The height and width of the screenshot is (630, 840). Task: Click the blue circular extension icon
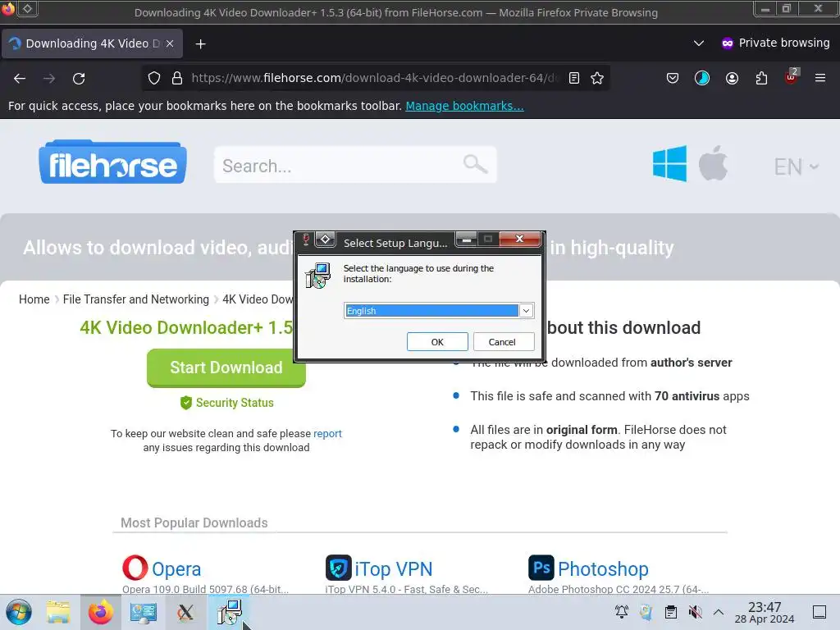pyautogui.click(x=702, y=78)
